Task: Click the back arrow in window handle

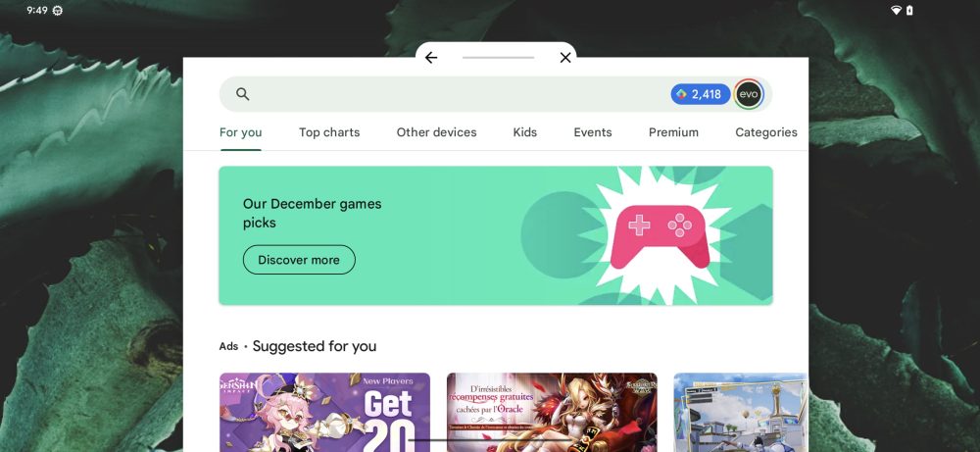Action: click(x=430, y=58)
